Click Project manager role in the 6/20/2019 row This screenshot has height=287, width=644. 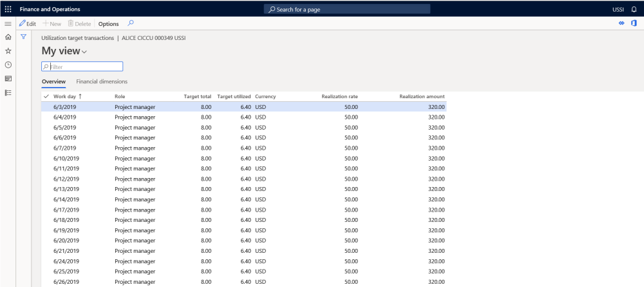pyautogui.click(x=135, y=241)
